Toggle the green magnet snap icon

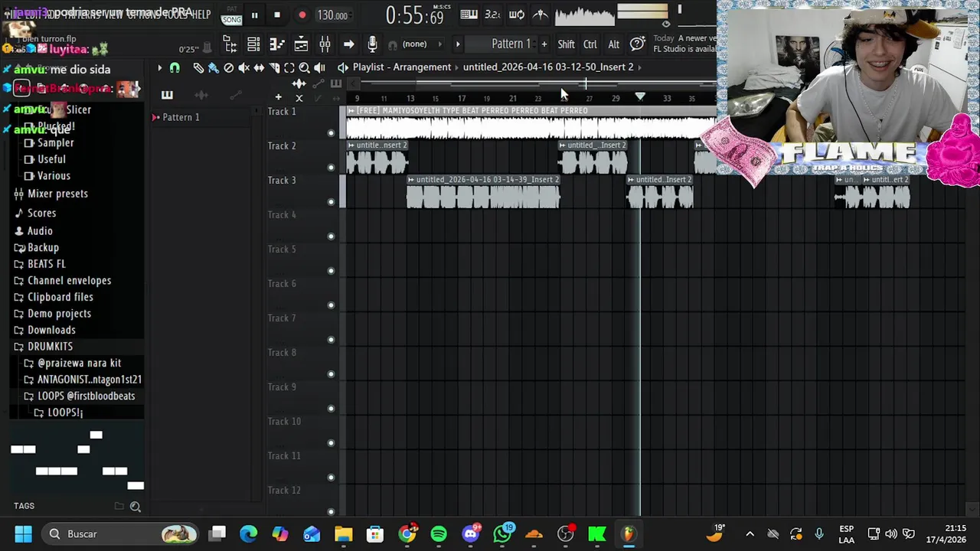pos(175,67)
